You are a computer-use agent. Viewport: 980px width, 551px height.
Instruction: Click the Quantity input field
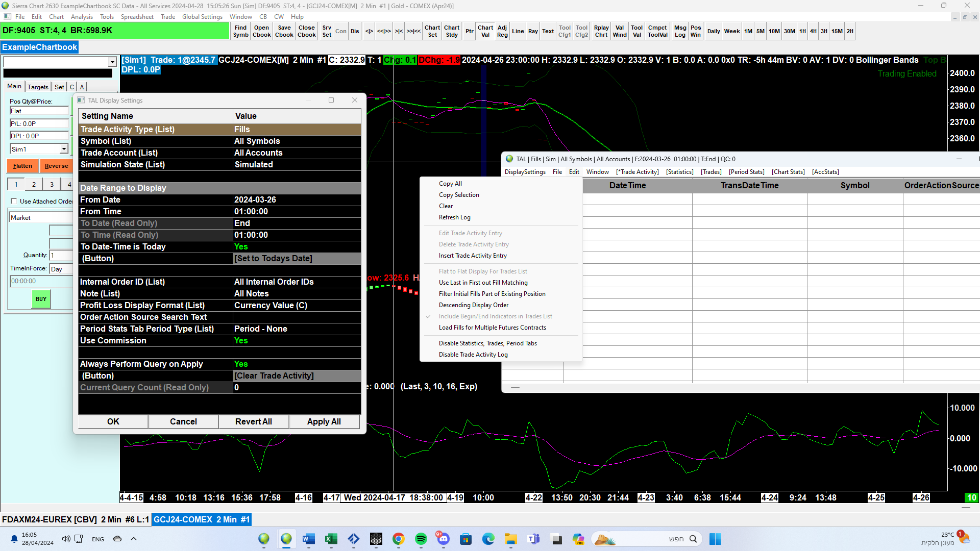point(61,255)
